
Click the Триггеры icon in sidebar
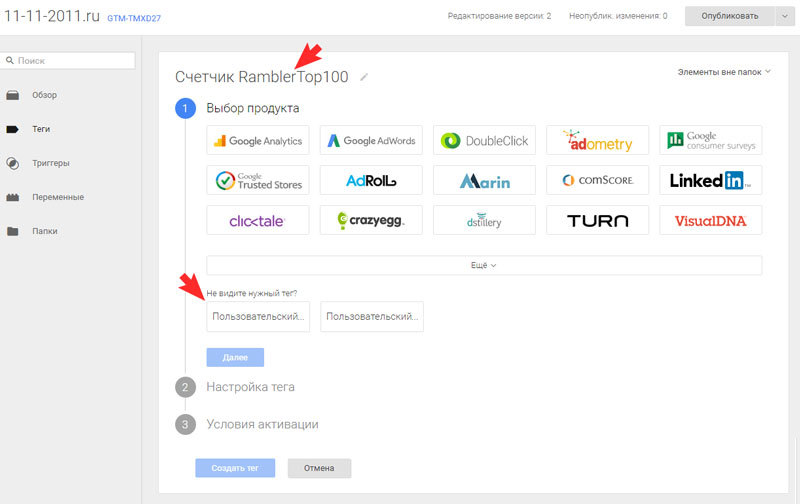(13, 163)
